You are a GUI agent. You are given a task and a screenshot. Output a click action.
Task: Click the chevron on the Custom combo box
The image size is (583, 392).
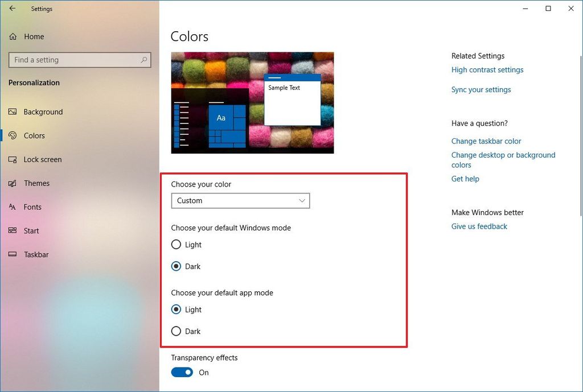coord(302,200)
